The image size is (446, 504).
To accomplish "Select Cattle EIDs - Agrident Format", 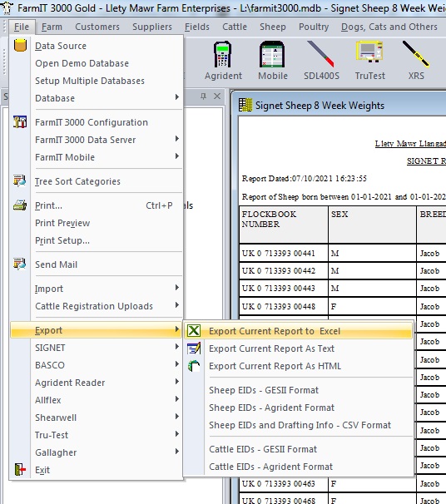I will tap(298, 467).
